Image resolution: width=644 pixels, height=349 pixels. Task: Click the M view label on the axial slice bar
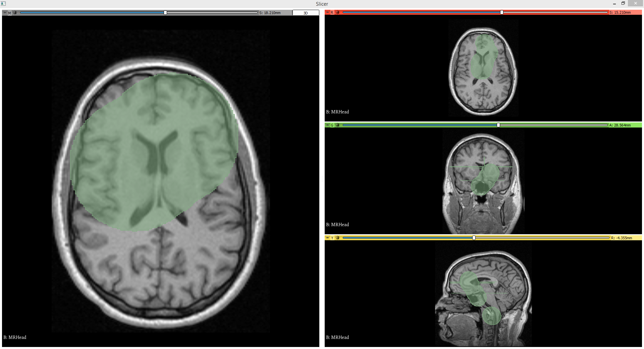(9, 12)
